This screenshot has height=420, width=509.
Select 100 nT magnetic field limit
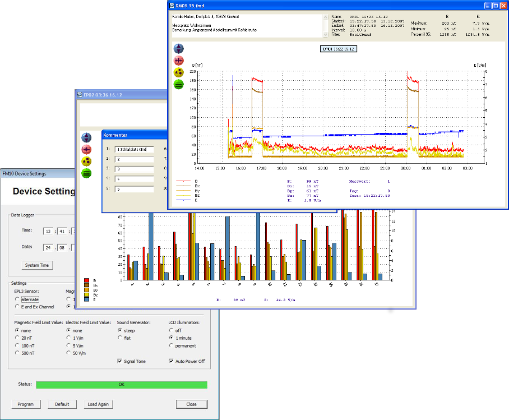pyautogui.click(x=17, y=345)
